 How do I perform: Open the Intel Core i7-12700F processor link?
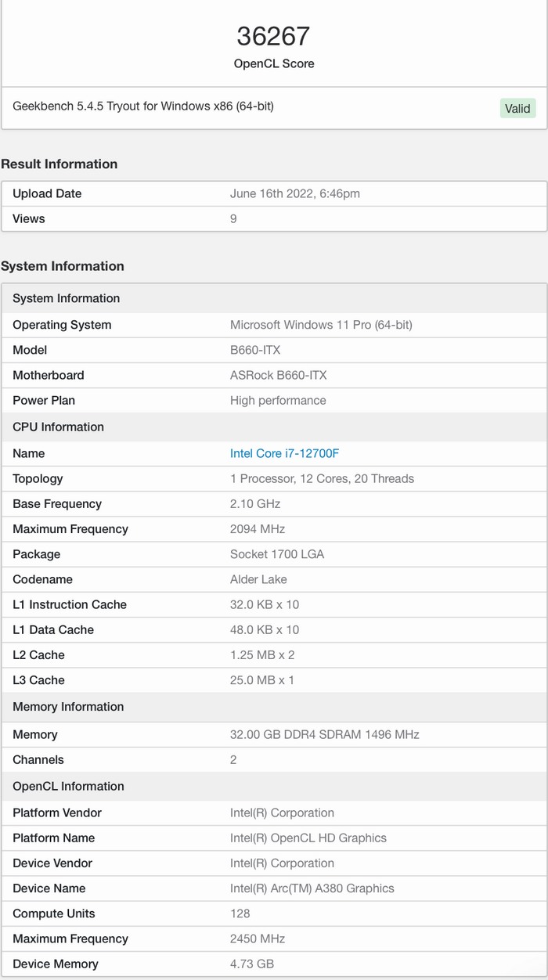284,453
